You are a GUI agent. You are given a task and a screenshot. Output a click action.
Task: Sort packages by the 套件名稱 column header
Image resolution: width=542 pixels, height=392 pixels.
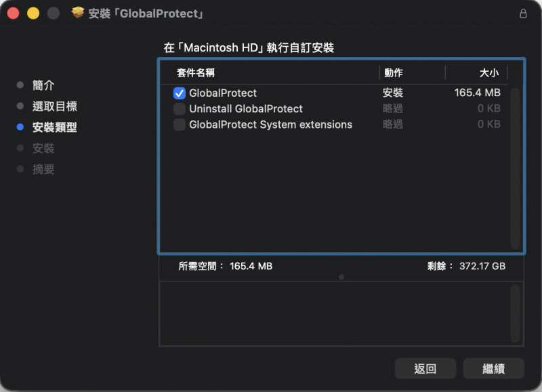click(x=198, y=72)
